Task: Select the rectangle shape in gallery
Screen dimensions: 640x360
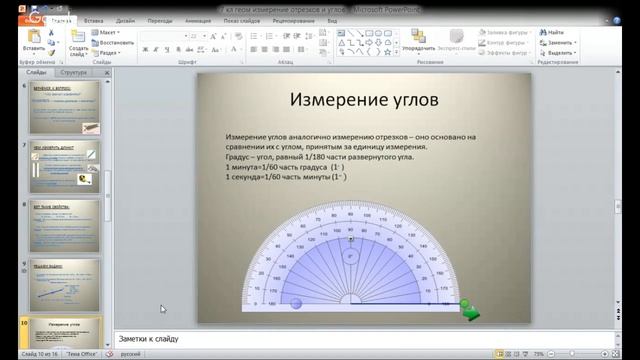Action: point(369,33)
